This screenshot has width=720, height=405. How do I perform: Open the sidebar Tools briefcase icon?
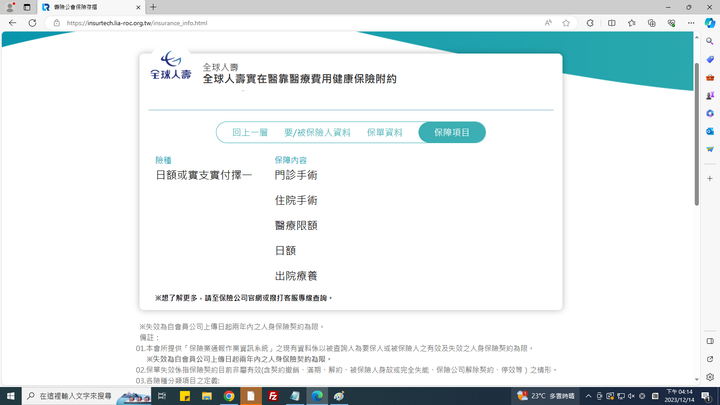pyautogui.click(x=710, y=78)
